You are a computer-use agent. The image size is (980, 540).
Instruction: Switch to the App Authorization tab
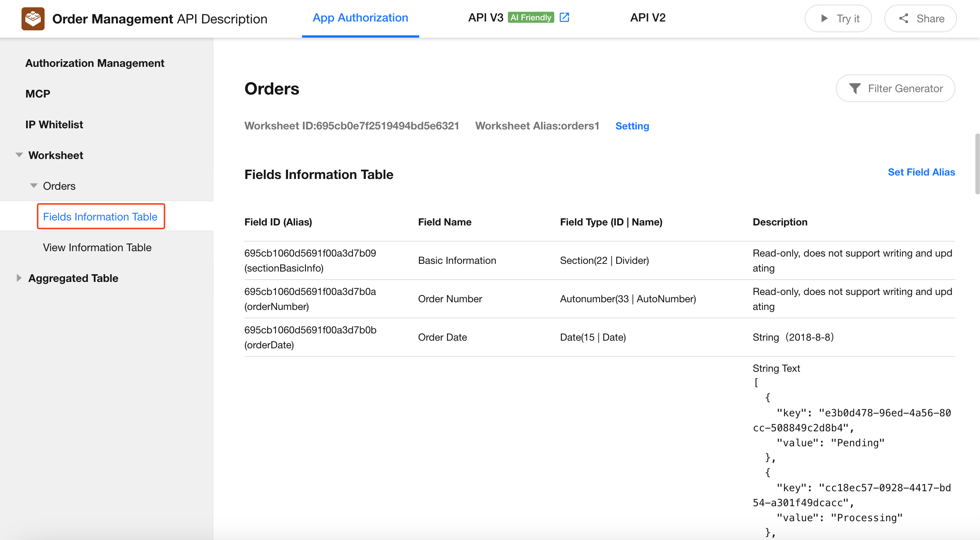(360, 18)
